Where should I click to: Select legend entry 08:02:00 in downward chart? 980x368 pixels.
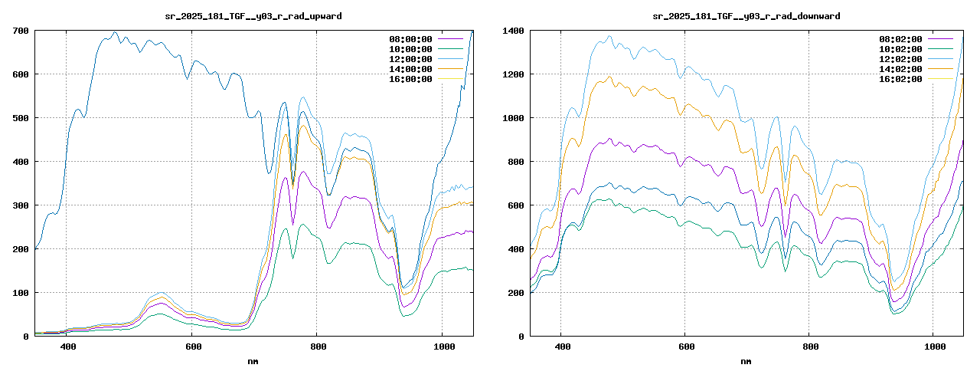click(900, 39)
